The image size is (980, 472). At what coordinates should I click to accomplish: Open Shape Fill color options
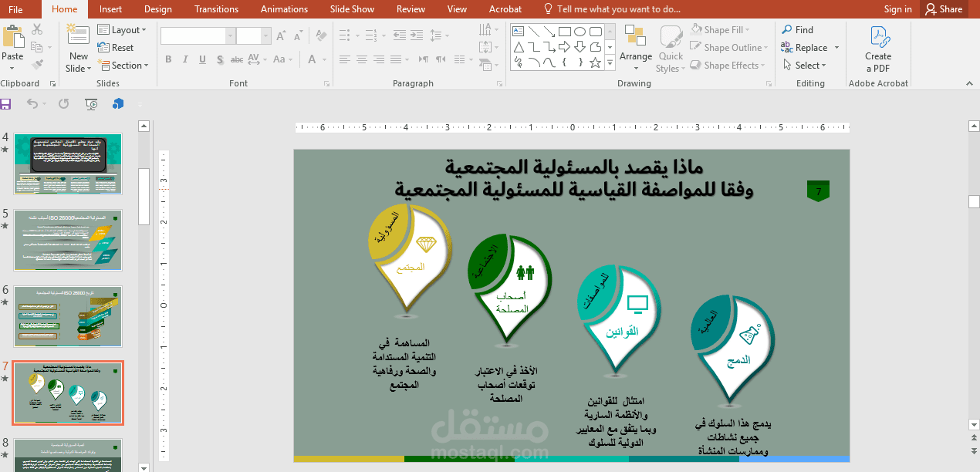[x=721, y=29]
